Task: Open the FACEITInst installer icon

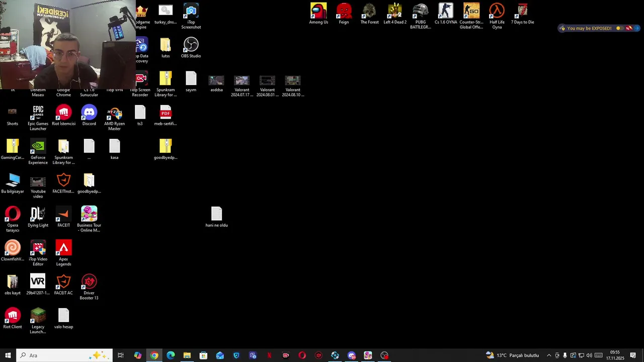Action: click(63, 183)
